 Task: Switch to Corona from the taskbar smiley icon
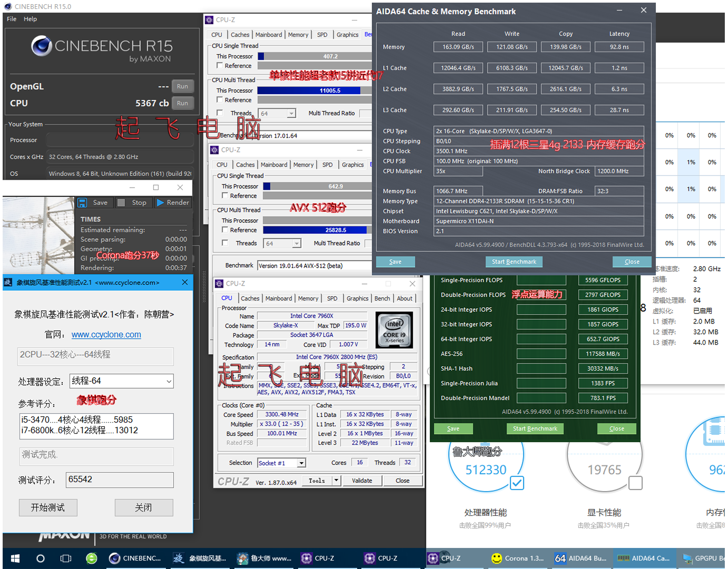pyautogui.click(x=496, y=558)
